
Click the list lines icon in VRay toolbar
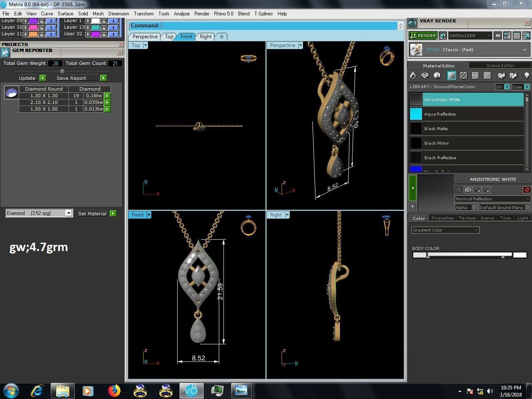517,36
